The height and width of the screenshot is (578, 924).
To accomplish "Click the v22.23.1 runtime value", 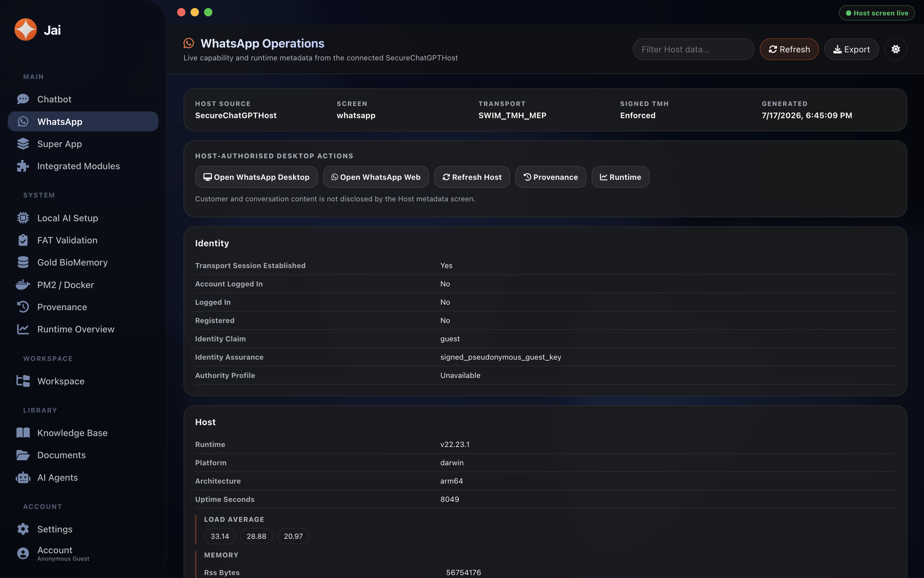I will 455,444.
